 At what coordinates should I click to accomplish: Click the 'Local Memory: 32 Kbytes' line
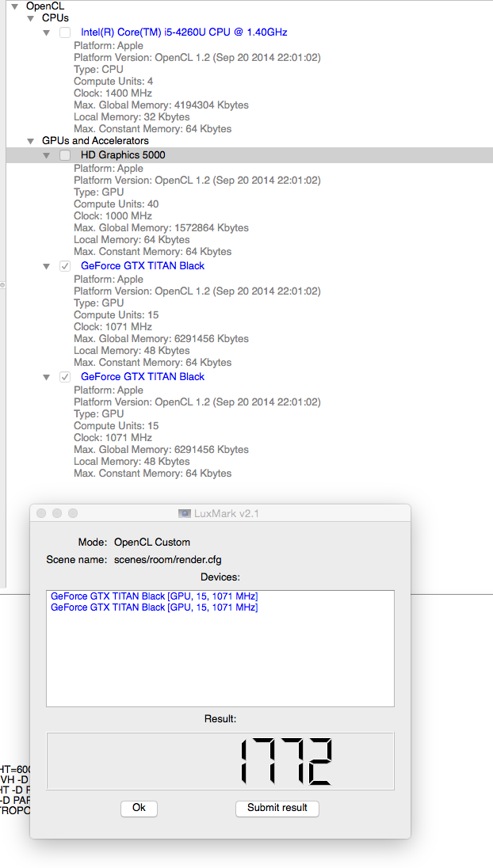(132, 116)
